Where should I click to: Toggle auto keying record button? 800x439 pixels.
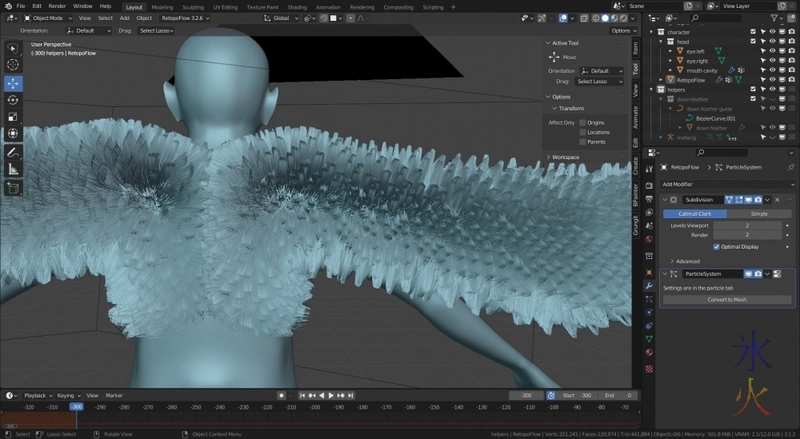(281, 396)
